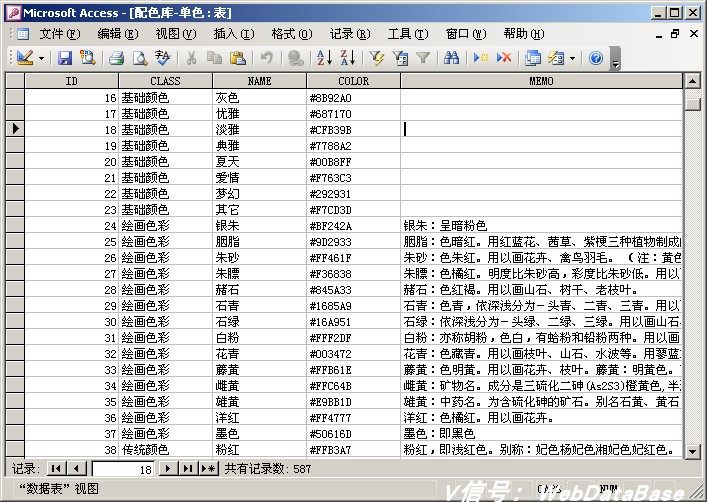Open the 视图(V) menu
The image size is (707, 502).
tap(176, 34)
